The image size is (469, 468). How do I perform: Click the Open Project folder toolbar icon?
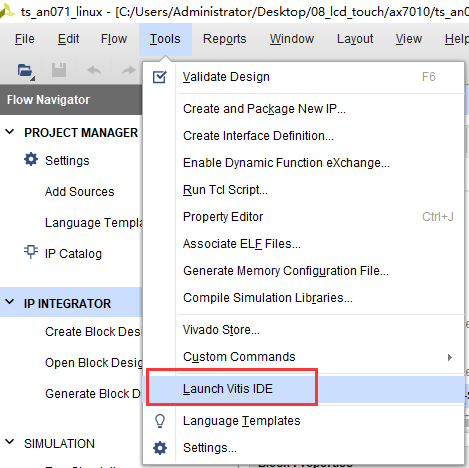pyautogui.click(x=26, y=71)
